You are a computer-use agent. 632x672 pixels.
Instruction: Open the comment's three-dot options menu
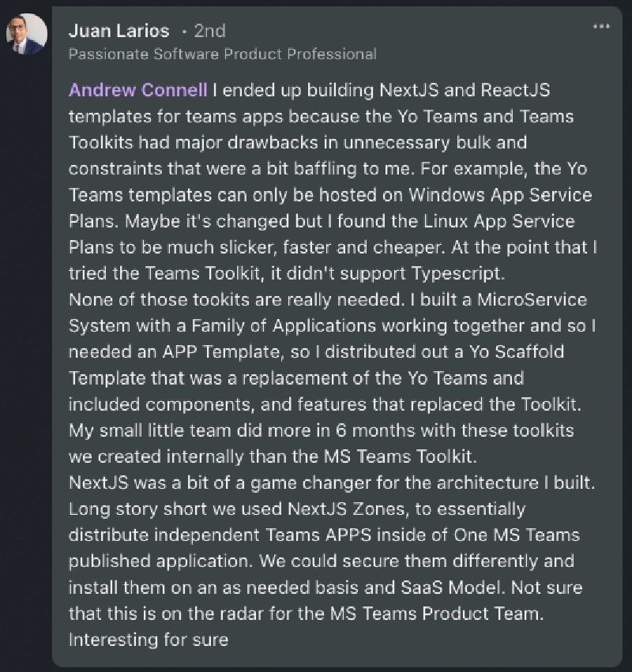(x=601, y=28)
